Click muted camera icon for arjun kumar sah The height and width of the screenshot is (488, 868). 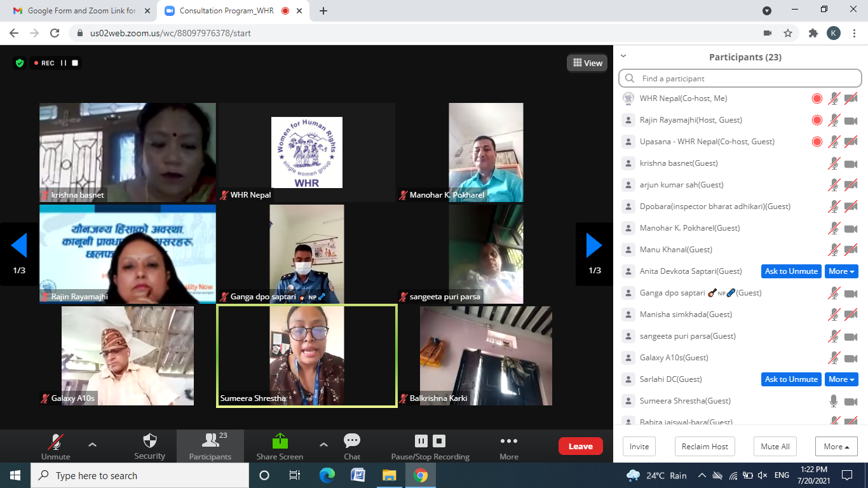[851, 185]
